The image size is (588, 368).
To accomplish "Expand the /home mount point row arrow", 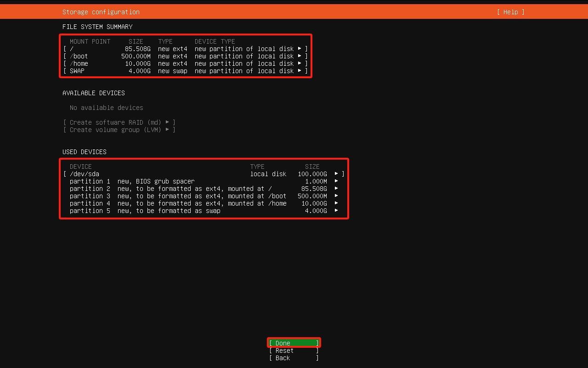I will pos(300,63).
